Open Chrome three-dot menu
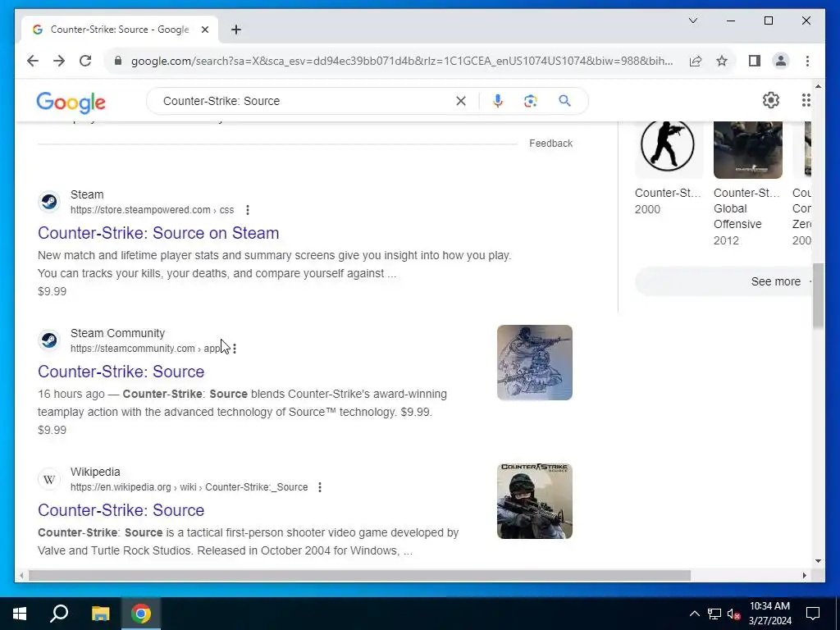Viewport: 840px width, 630px height. [807, 61]
